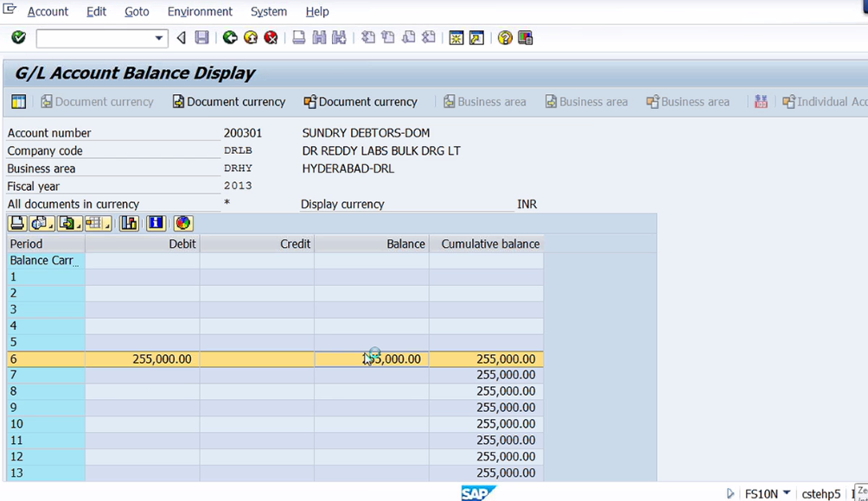Click the Debit column header

pyautogui.click(x=143, y=244)
